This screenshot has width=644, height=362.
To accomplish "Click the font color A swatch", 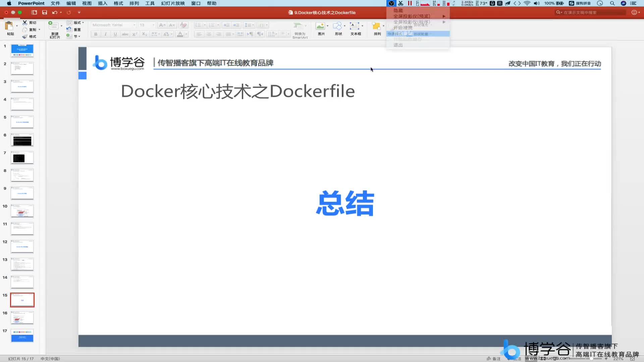I will point(180,34).
